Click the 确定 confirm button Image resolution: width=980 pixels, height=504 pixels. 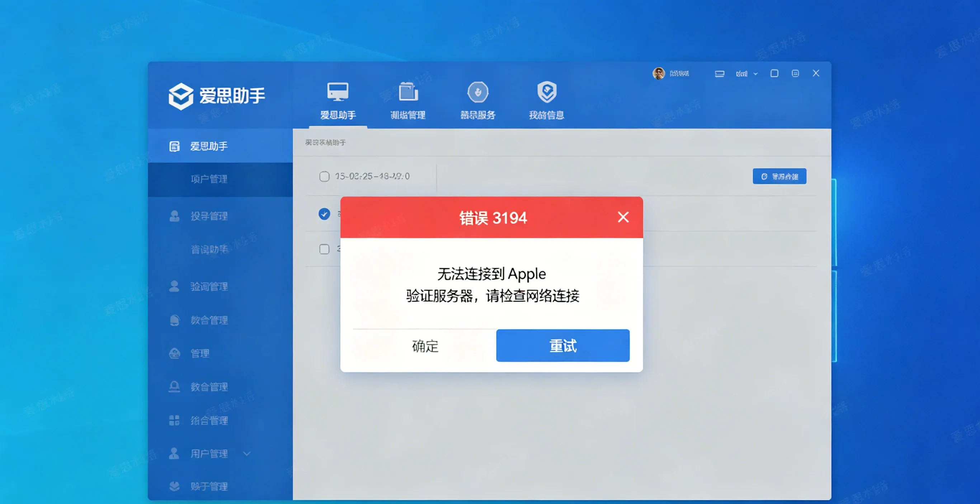click(x=425, y=346)
